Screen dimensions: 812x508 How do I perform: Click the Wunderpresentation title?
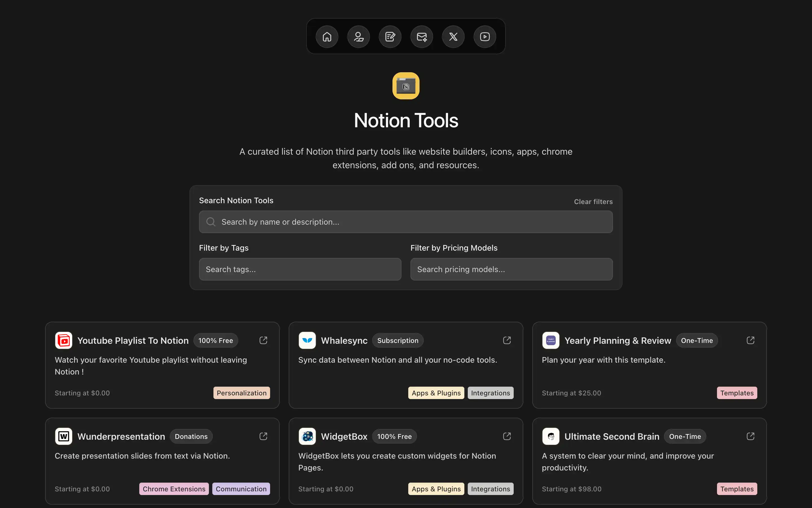click(x=121, y=436)
